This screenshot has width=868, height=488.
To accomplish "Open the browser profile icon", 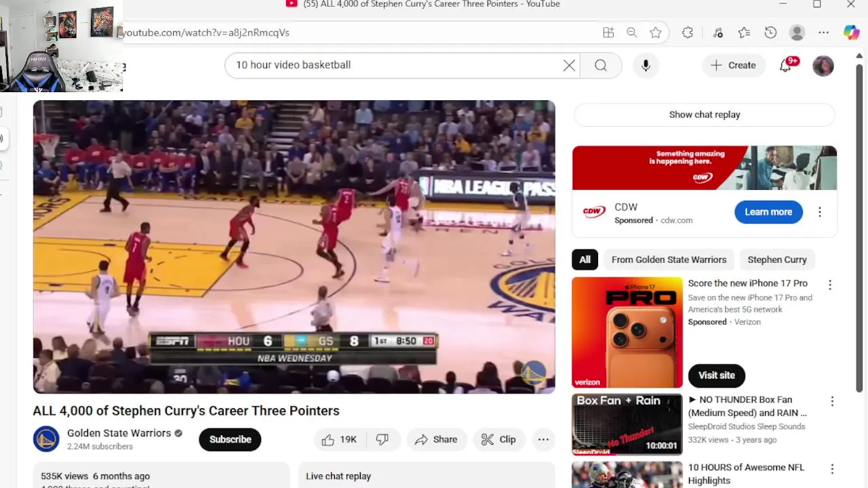I will 797,33.
